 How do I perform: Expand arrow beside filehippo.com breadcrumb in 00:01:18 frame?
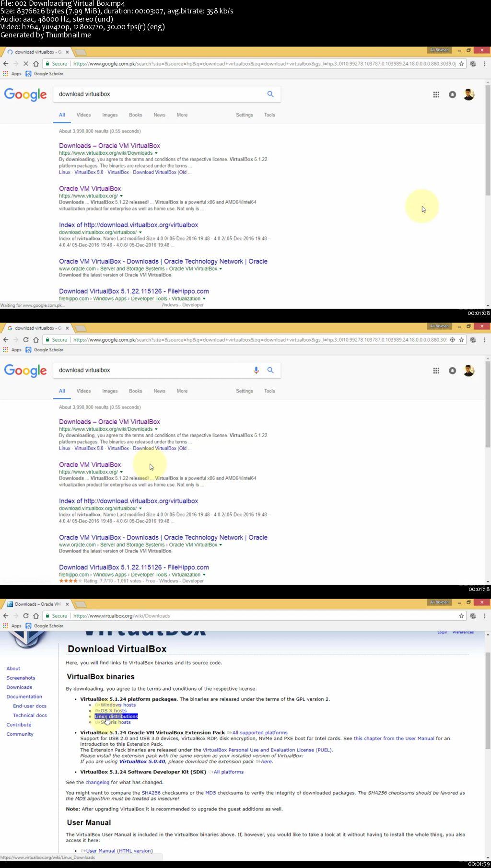pos(204,574)
